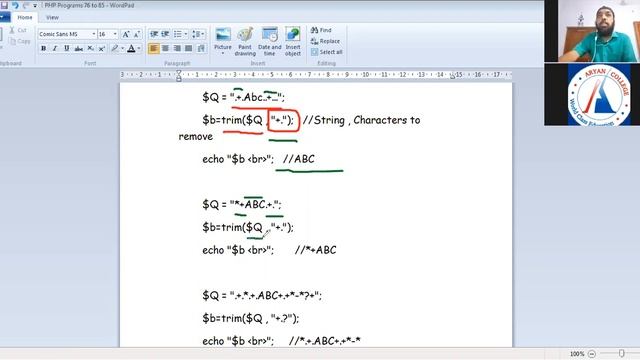Click the comment '//*.+.ABC+.+*-*'

coord(325,341)
